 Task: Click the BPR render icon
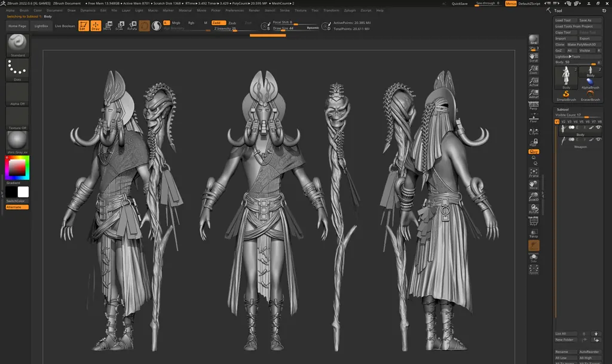[x=534, y=40]
